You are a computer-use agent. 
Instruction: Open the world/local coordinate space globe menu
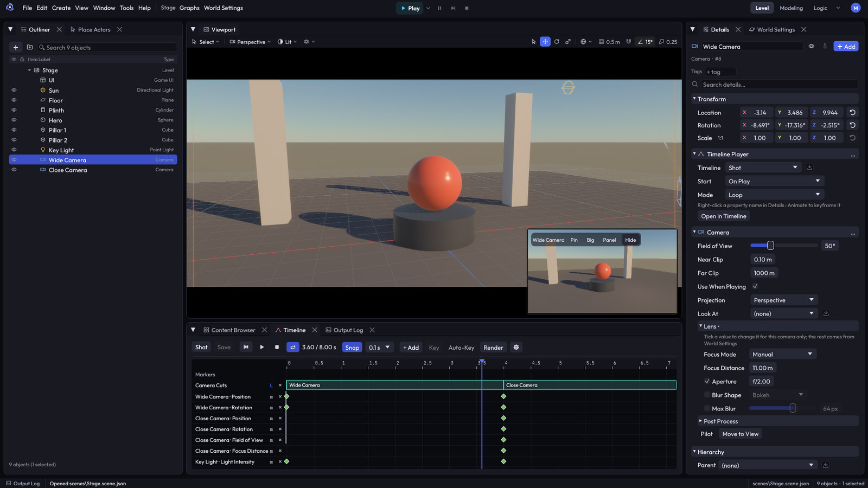point(586,42)
